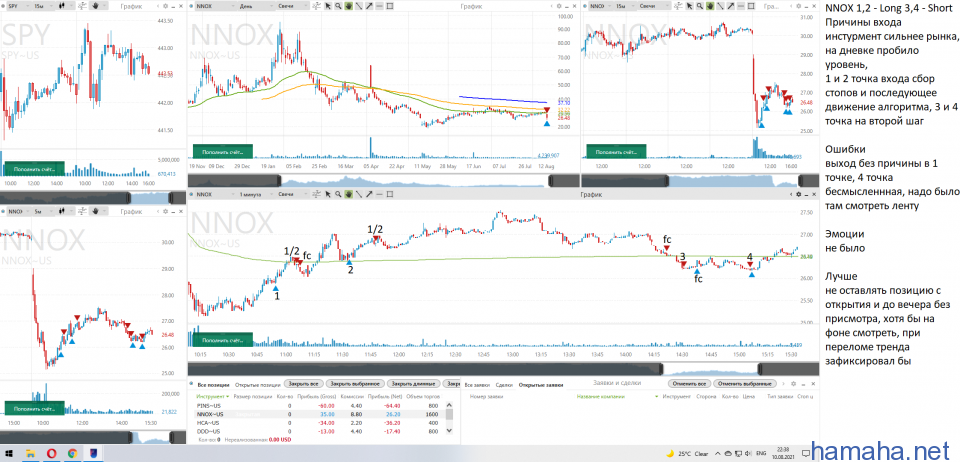This screenshot has height=462, width=960.
Task: Activate hand pan tool in NNOX daily chart
Action: pos(348,6)
